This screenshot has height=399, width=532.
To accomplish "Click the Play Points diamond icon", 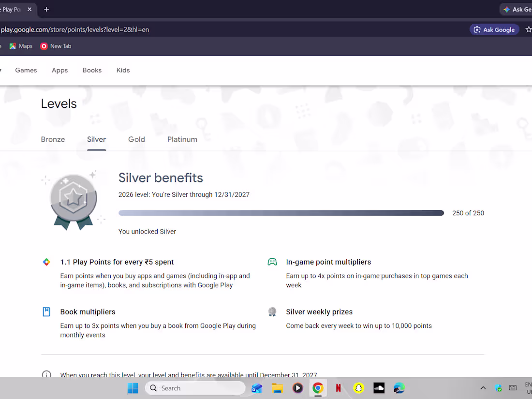I will [x=46, y=262].
